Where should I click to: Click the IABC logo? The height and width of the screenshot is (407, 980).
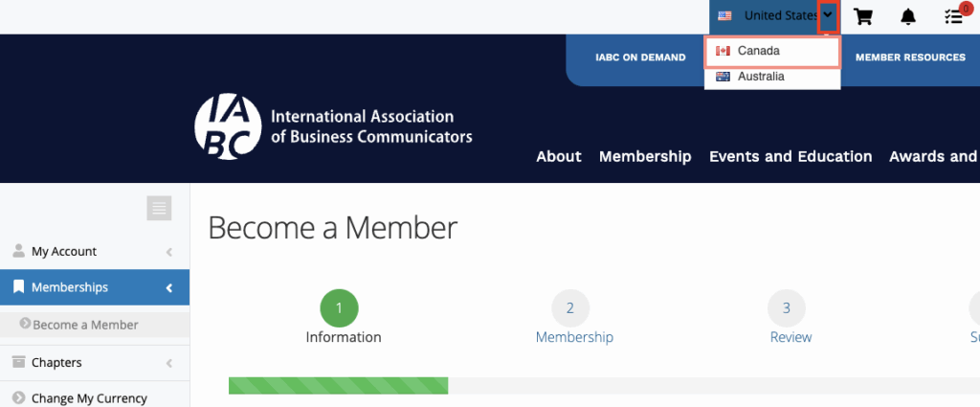coord(227,127)
